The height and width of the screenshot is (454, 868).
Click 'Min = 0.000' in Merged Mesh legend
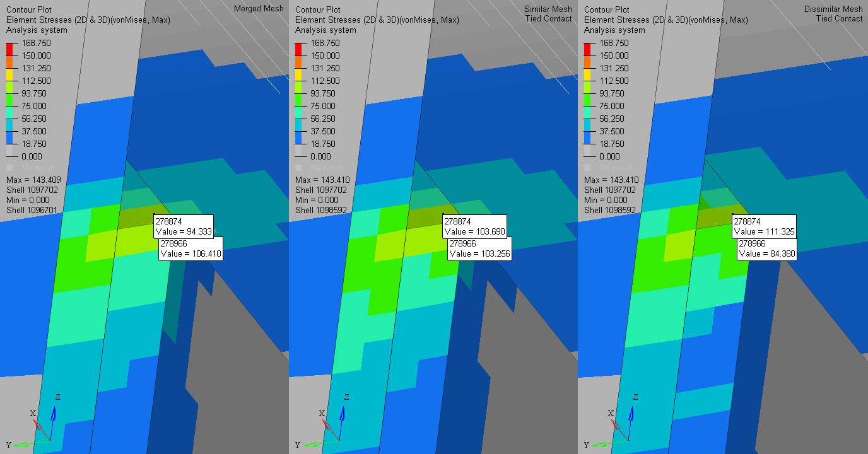click(x=27, y=200)
